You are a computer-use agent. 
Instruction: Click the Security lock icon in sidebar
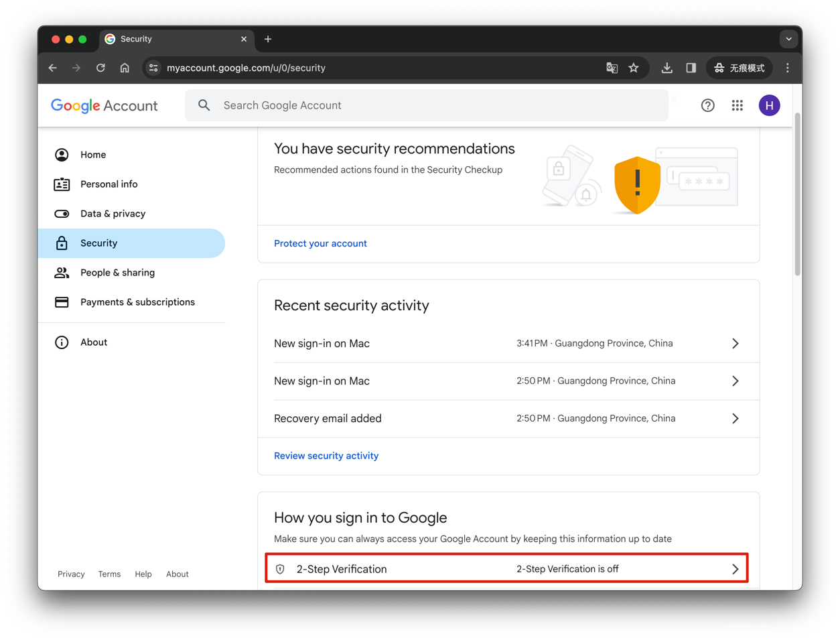click(62, 243)
